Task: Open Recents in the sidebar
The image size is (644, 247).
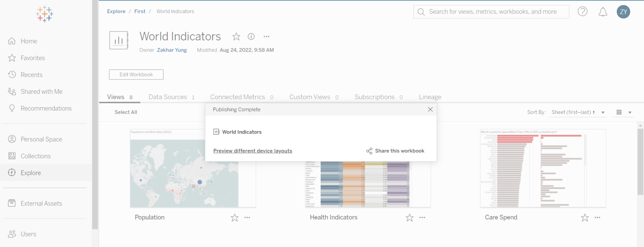Action: 31,75
